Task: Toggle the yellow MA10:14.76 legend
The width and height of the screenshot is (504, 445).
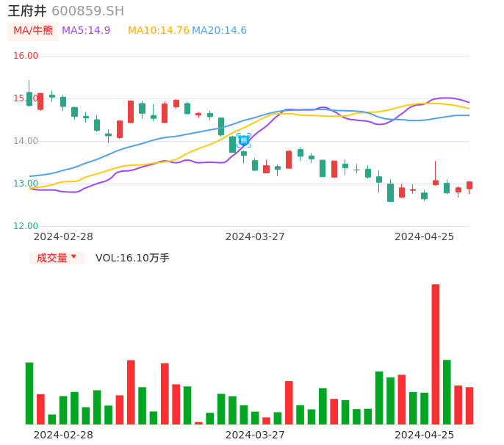Action: click(x=158, y=31)
